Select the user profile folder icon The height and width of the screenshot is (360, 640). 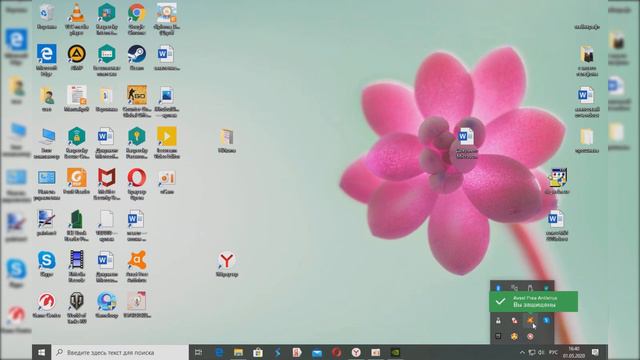(x=47, y=100)
